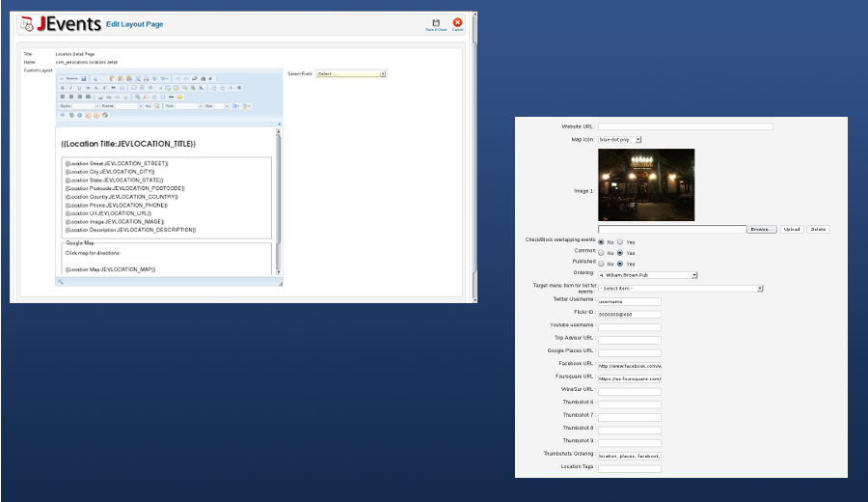
Task: Click the Italic formatting icon in editor
Action: [71, 87]
